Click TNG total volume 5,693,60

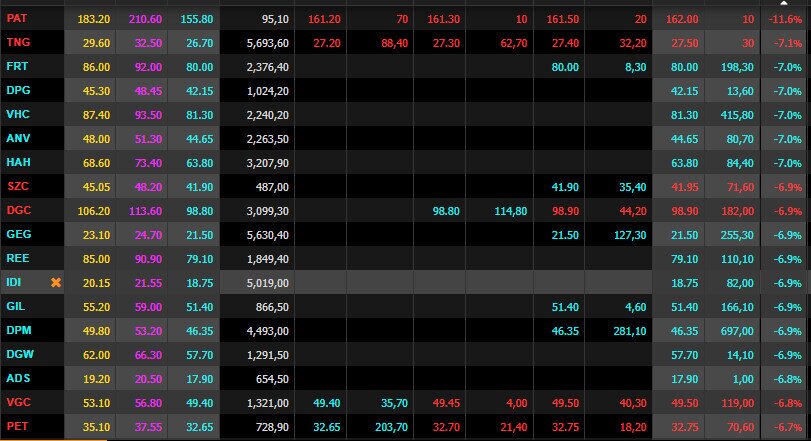coord(267,43)
